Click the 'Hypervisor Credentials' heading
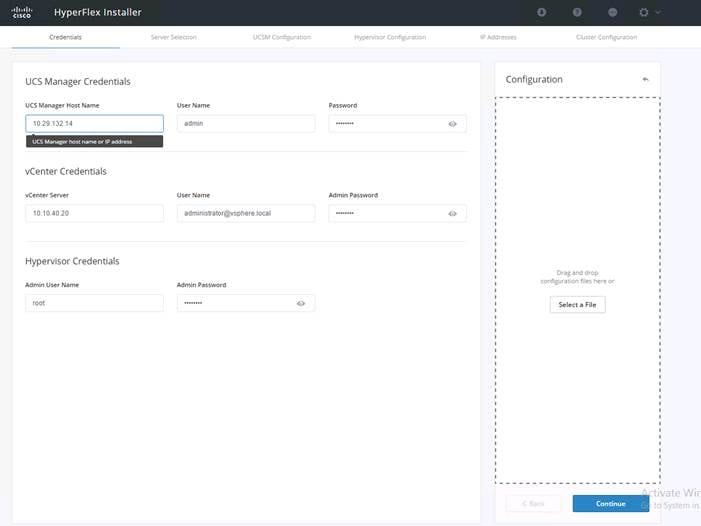The width and height of the screenshot is (701, 526). (72, 261)
